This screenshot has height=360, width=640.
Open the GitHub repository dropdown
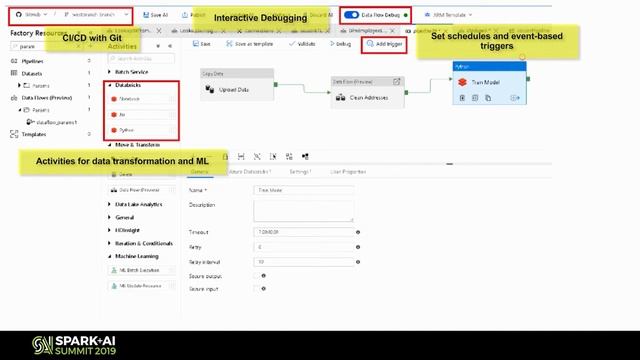tap(32, 15)
